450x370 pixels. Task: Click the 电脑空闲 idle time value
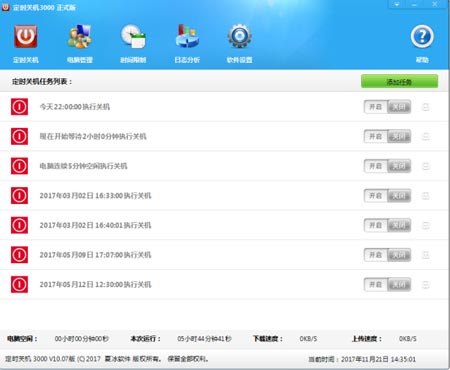pyautogui.click(x=82, y=339)
